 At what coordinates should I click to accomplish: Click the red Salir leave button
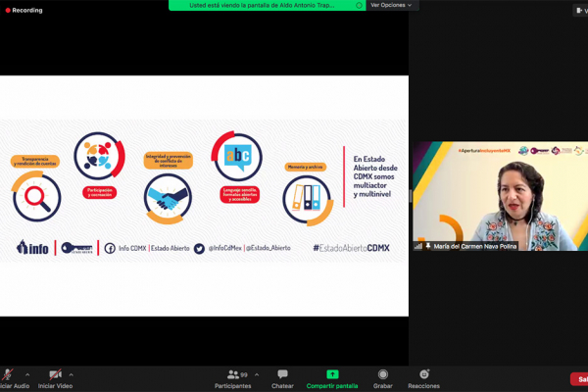click(x=579, y=379)
